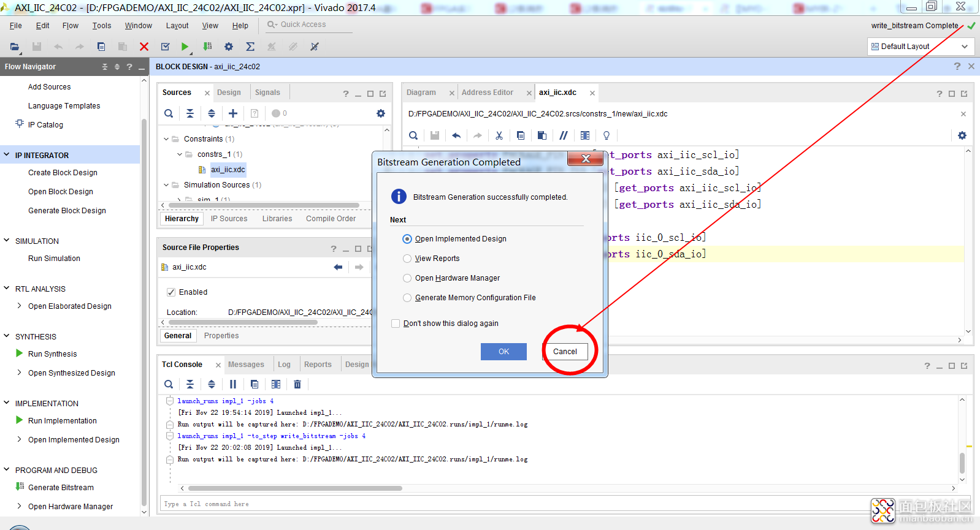
Task: Click the search icon in the xdc editor toolbar
Action: (413, 135)
